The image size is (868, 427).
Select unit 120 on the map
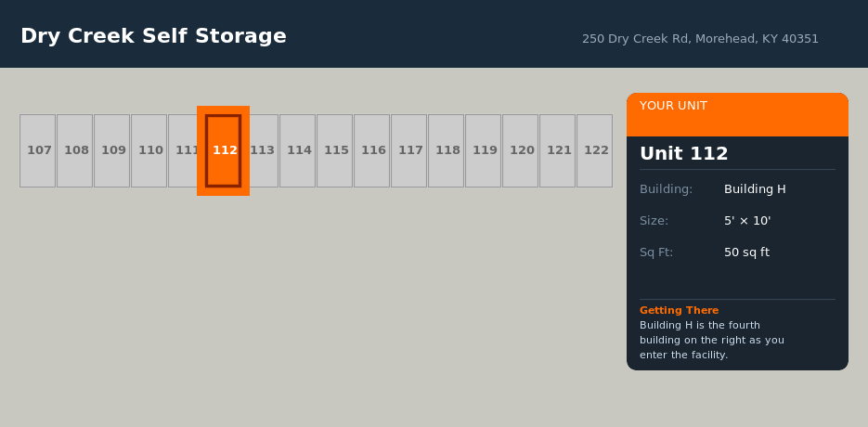coord(520,150)
